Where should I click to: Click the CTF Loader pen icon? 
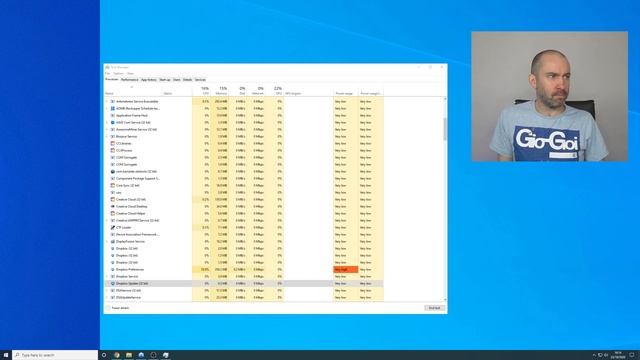[113, 227]
